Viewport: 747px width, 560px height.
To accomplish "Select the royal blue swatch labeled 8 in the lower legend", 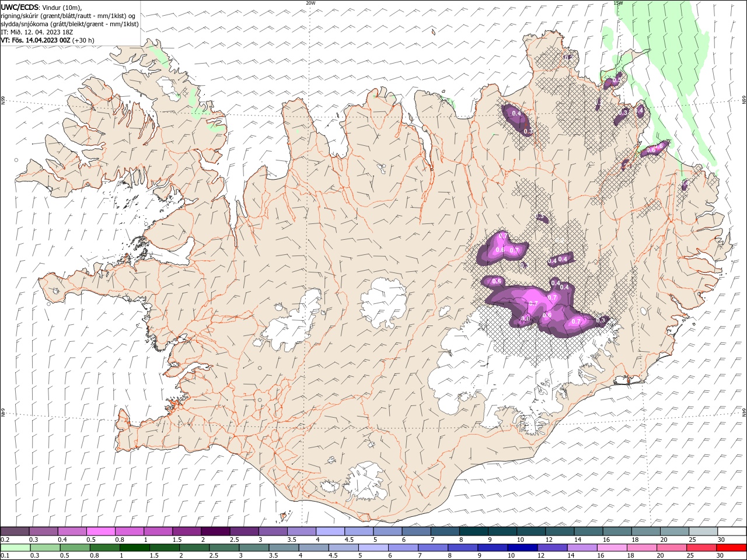I will 462,548.
